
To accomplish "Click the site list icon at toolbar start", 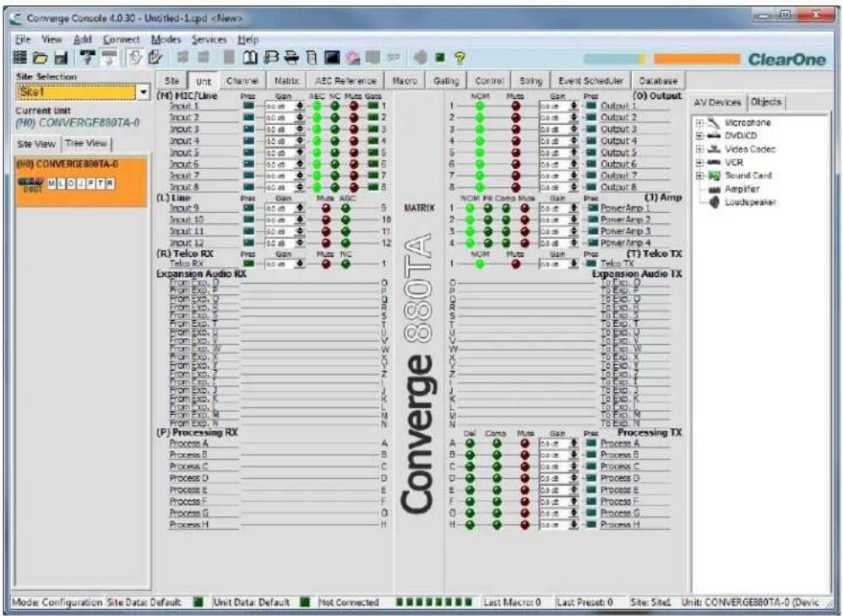I will coord(20,57).
